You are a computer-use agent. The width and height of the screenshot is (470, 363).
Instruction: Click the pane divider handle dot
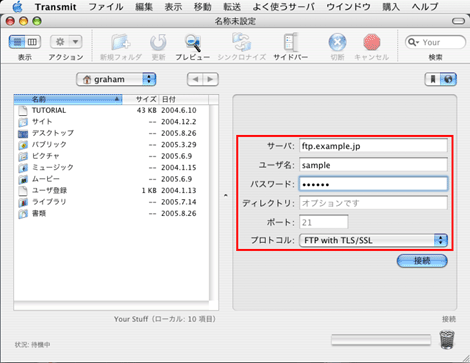coord(226,195)
